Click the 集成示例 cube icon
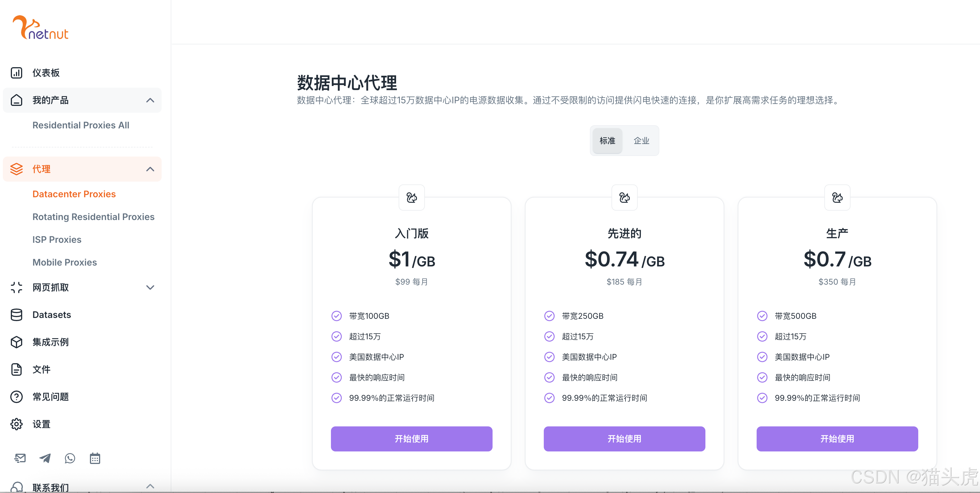 [16, 342]
